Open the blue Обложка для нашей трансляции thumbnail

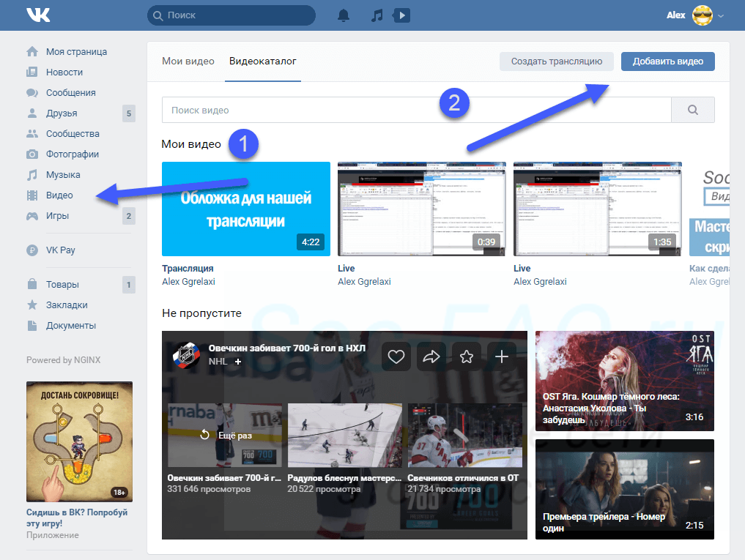click(245, 209)
